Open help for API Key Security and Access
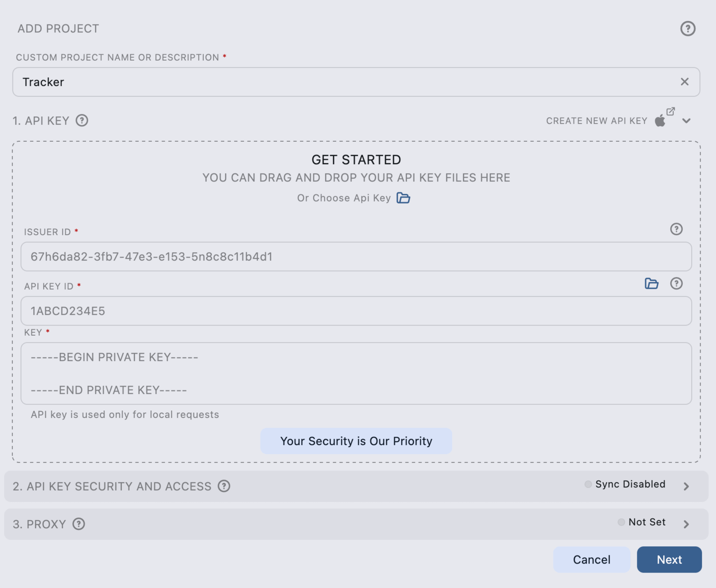This screenshot has width=716, height=588. click(223, 486)
